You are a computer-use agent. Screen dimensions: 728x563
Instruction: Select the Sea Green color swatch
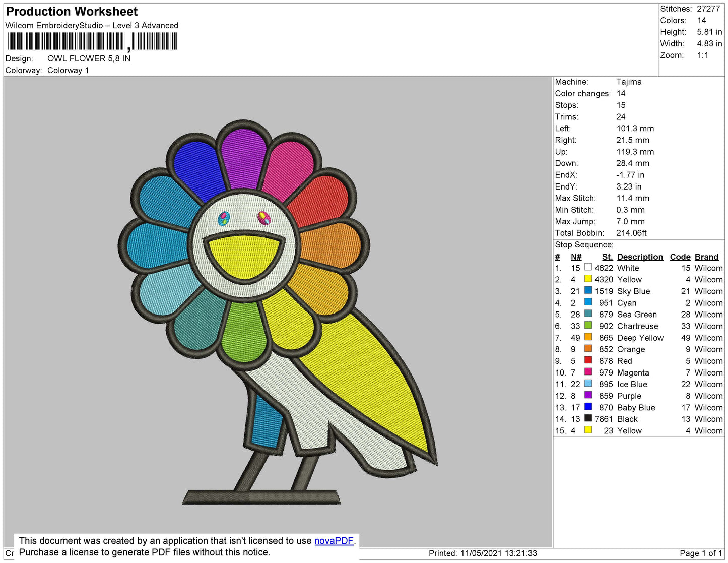pyautogui.click(x=588, y=314)
